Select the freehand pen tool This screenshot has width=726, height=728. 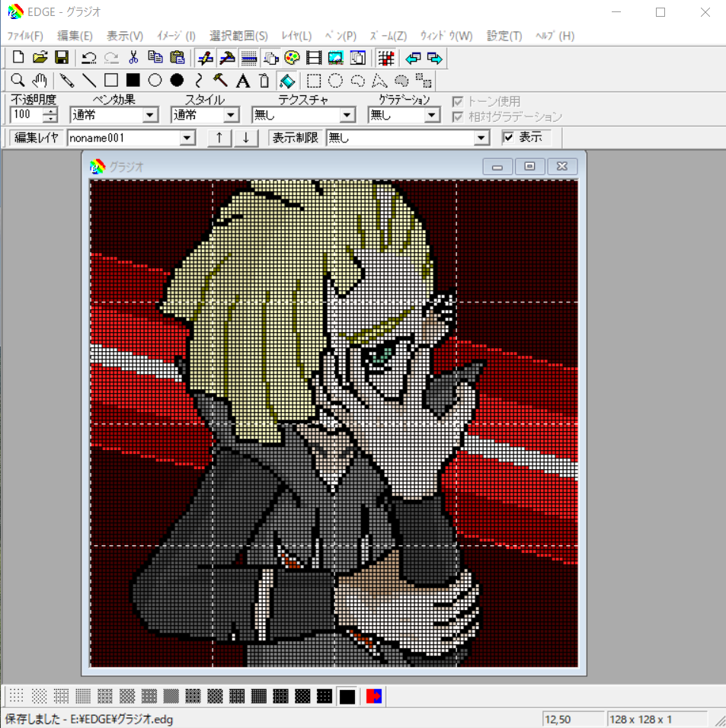click(x=67, y=81)
